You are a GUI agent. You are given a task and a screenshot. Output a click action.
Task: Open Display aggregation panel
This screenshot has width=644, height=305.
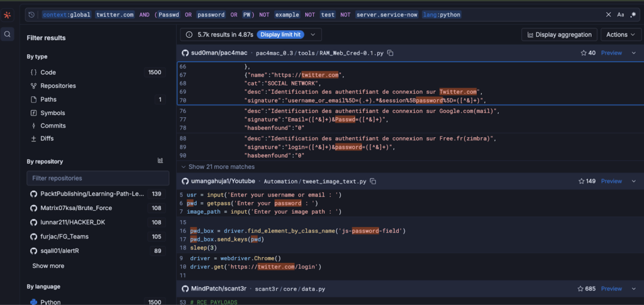coord(559,35)
